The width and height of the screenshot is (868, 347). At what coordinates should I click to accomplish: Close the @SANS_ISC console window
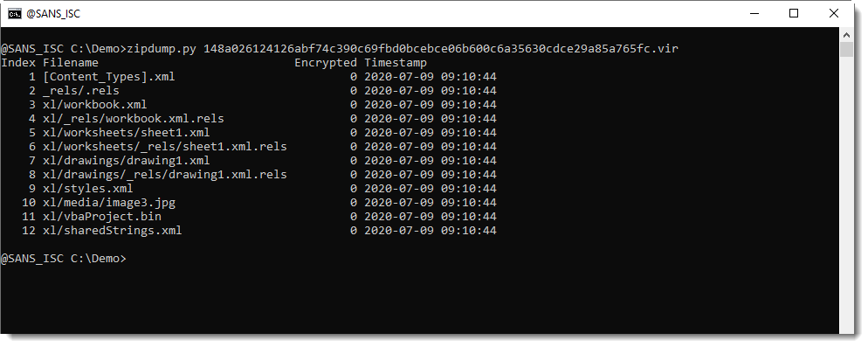click(833, 14)
